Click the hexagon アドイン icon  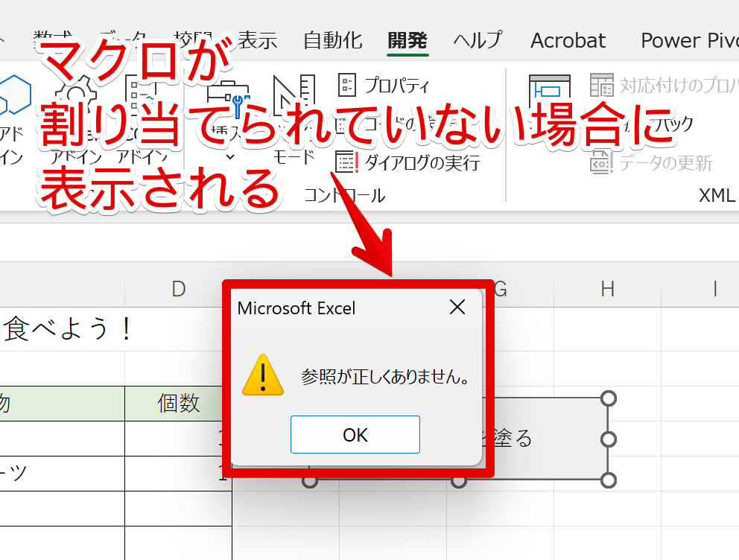pos(14,94)
